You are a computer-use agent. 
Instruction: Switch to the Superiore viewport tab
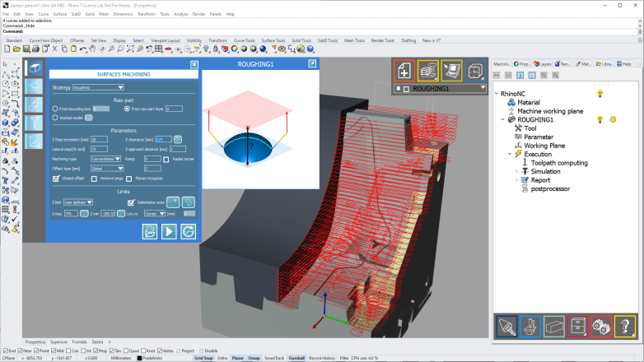[x=58, y=342]
